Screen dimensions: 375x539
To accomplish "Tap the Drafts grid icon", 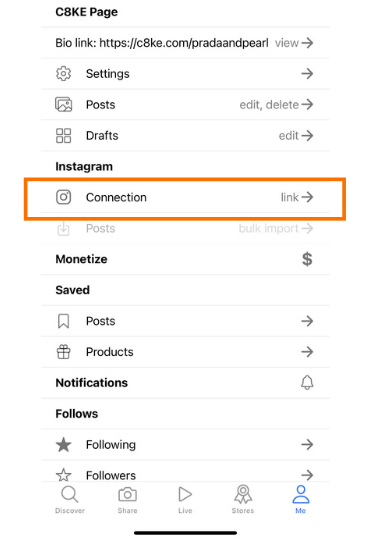I will tap(64, 135).
